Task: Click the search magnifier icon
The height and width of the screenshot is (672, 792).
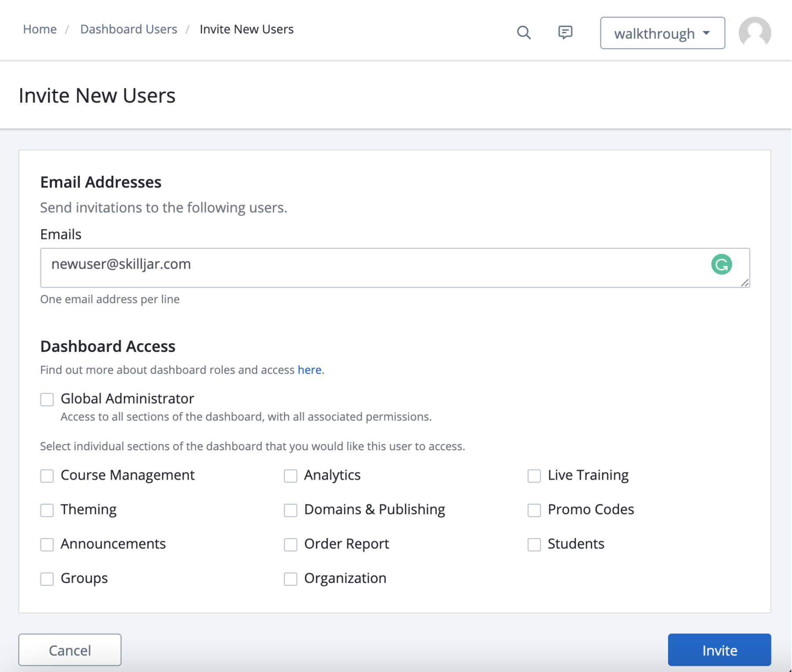Action: (523, 33)
